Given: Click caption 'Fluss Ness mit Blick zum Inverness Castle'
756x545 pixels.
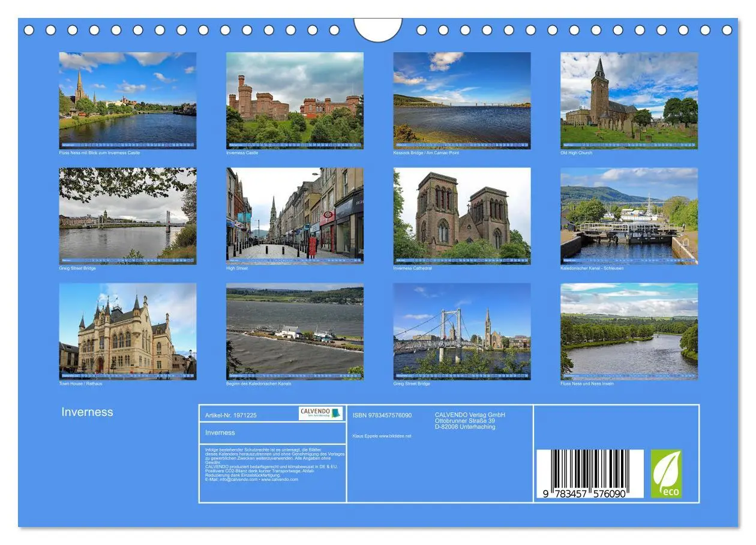Looking at the screenshot, I should pos(100,153).
